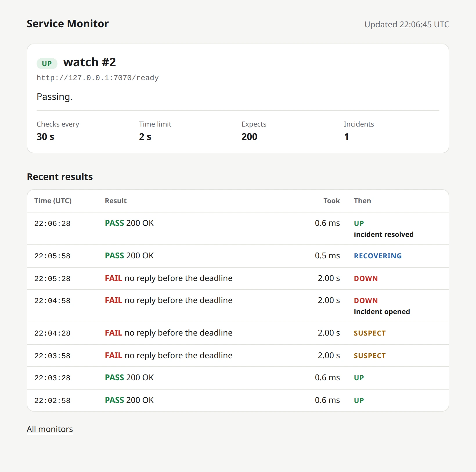Click the 22:02:58 timestamp cell
The height and width of the screenshot is (472, 476).
click(x=52, y=401)
